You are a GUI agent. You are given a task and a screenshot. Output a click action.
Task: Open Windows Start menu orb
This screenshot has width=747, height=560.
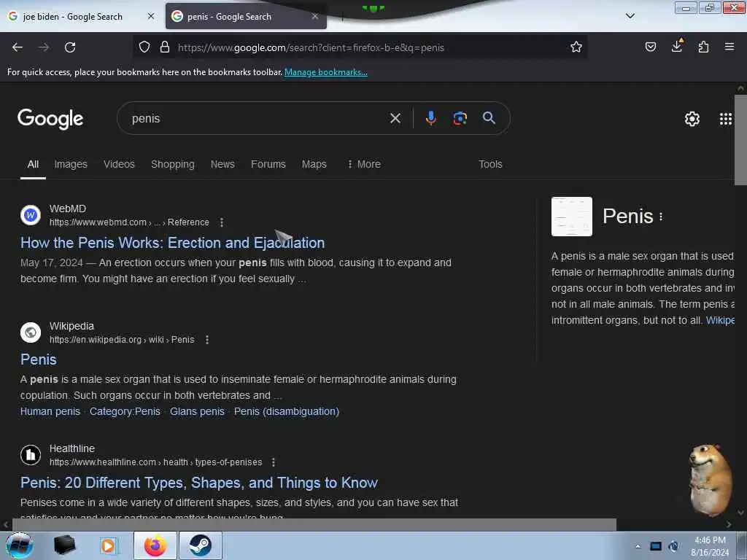tap(20, 545)
